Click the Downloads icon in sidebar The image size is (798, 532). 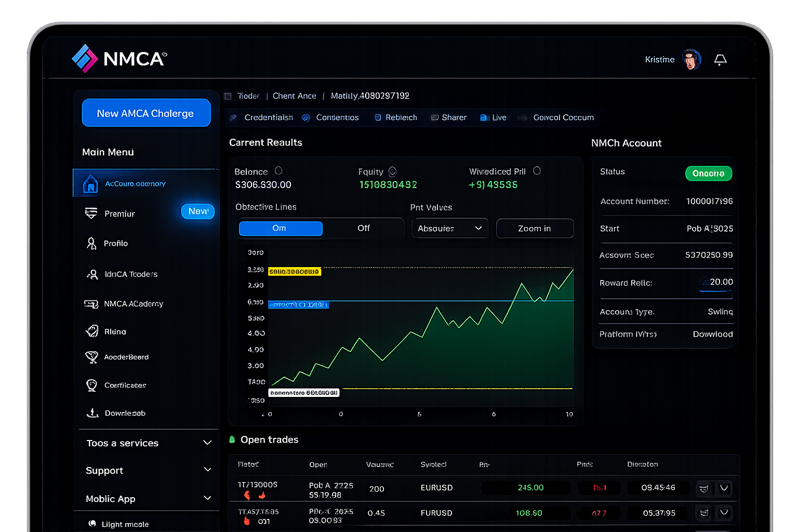[x=92, y=413]
